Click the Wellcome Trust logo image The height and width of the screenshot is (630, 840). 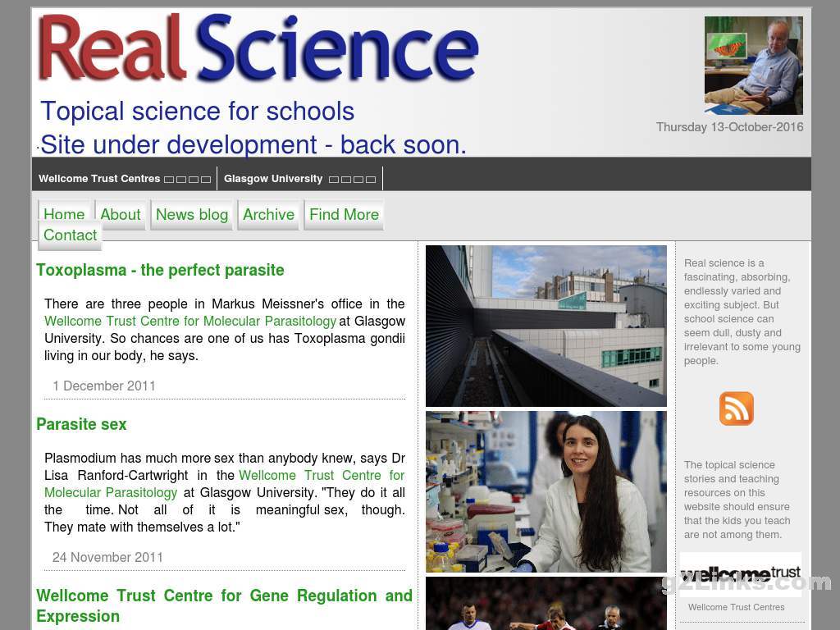pos(740,573)
